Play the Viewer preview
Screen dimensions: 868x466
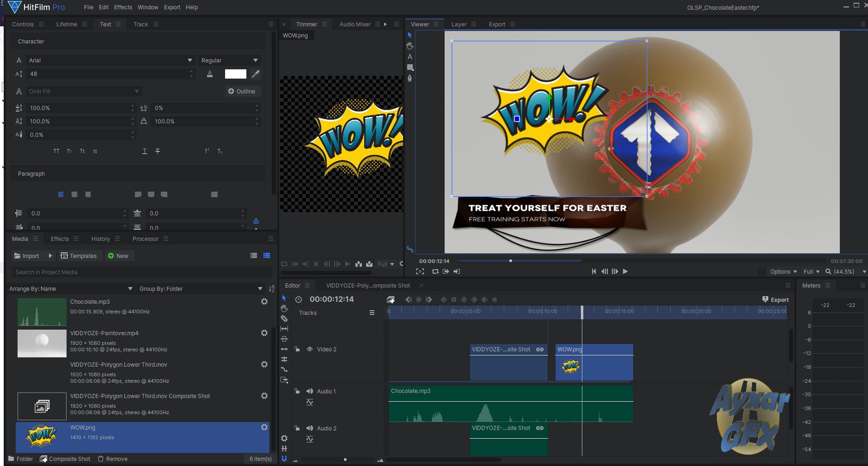[625, 271]
